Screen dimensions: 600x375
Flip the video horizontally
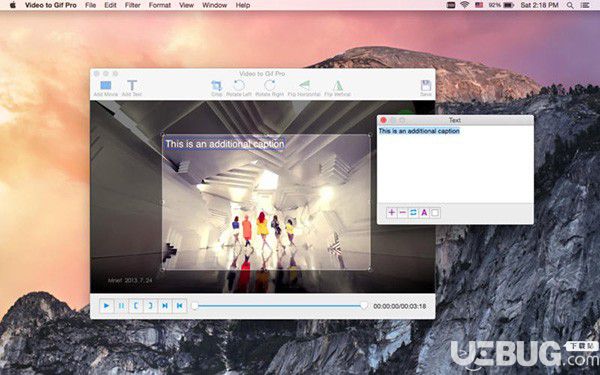pos(304,88)
